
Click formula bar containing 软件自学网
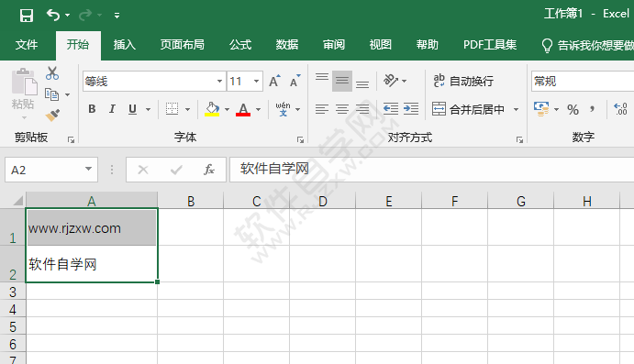[x=432, y=170]
